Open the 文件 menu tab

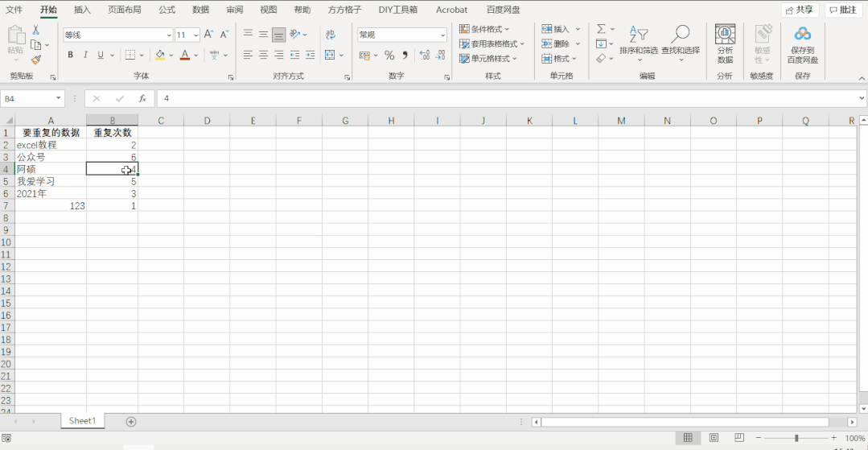click(x=14, y=10)
